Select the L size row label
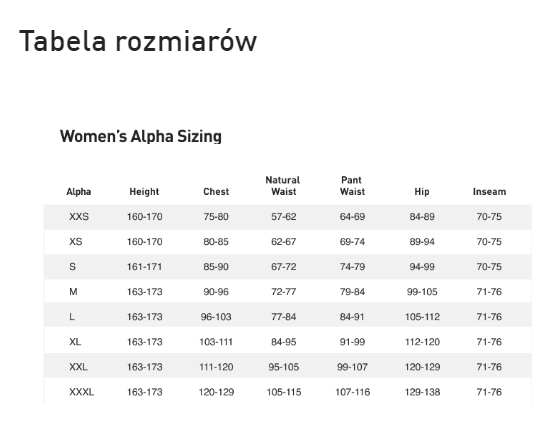The height and width of the screenshot is (423, 555). pos(72,317)
